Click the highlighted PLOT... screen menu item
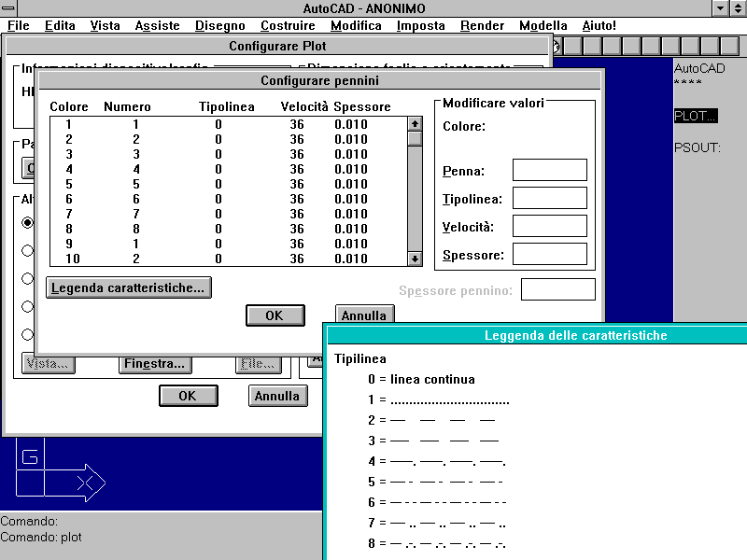Viewport: 747px width, 560px height. (696, 116)
